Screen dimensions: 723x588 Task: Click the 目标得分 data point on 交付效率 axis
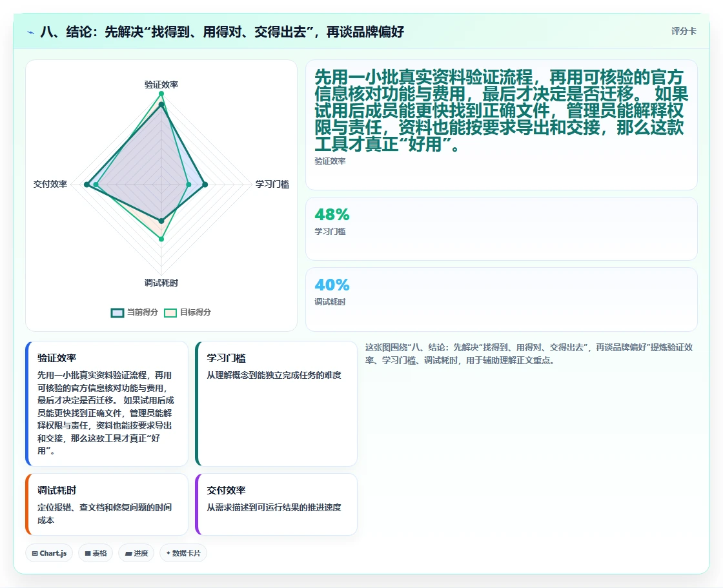click(x=96, y=185)
